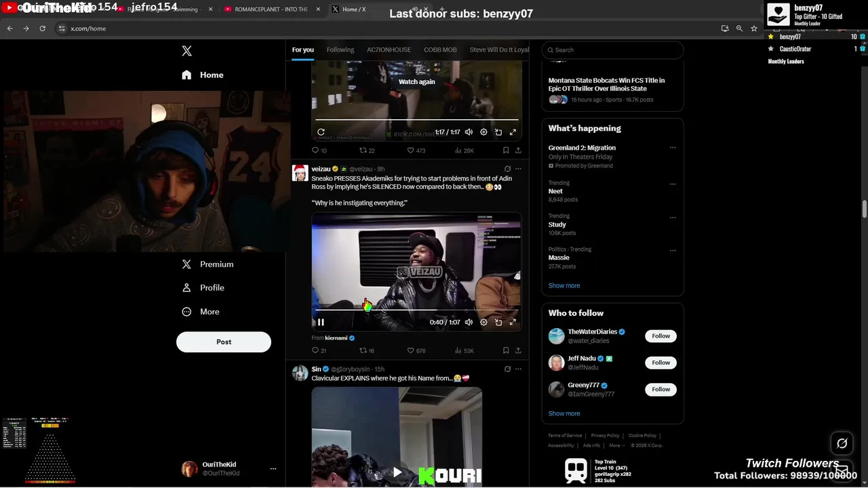Open options for the Study trend
The image size is (868, 488).
pos(673,217)
